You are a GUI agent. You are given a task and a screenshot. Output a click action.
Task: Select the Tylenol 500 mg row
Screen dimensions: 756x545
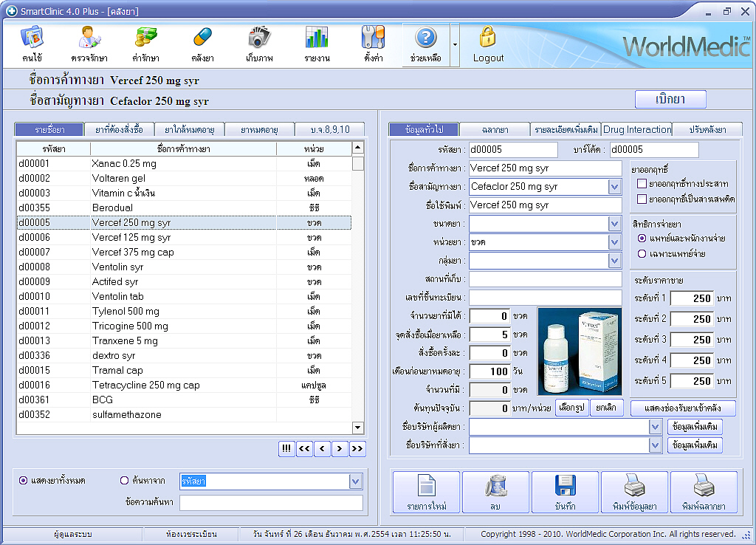click(184, 311)
